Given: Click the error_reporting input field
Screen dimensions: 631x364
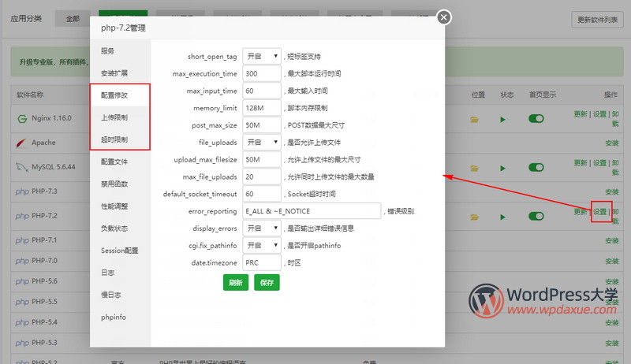Looking at the screenshot, I should [x=312, y=211].
